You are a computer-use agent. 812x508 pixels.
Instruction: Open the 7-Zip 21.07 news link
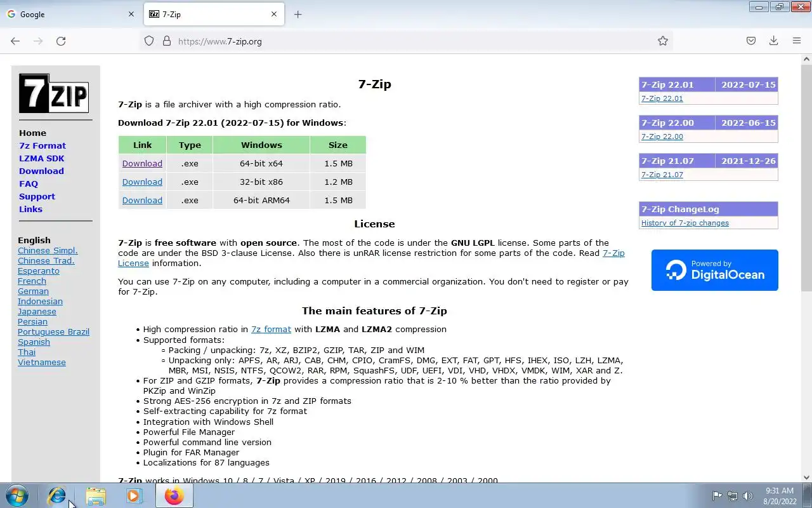(662, 175)
